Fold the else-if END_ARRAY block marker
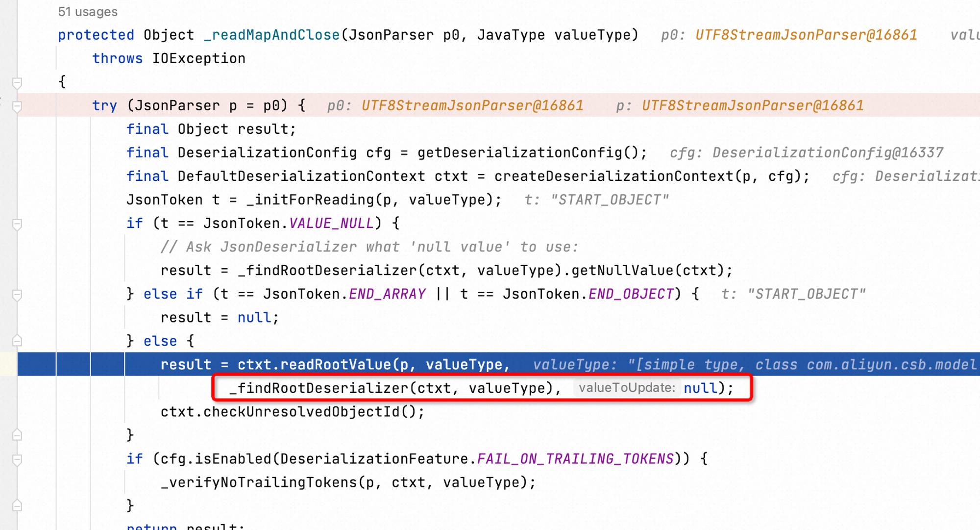Image resolution: width=980 pixels, height=530 pixels. pos(17,295)
